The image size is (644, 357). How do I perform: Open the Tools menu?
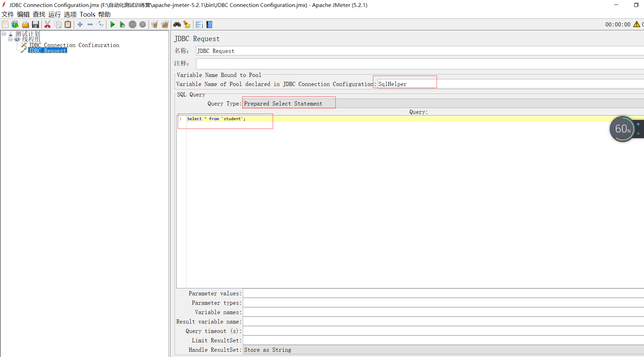(87, 14)
